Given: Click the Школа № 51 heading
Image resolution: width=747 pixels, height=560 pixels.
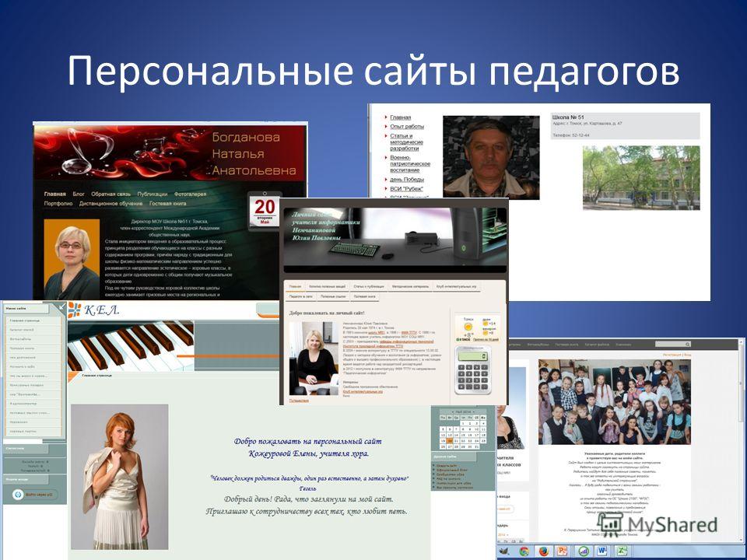Looking at the screenshot, I should 568,117.
